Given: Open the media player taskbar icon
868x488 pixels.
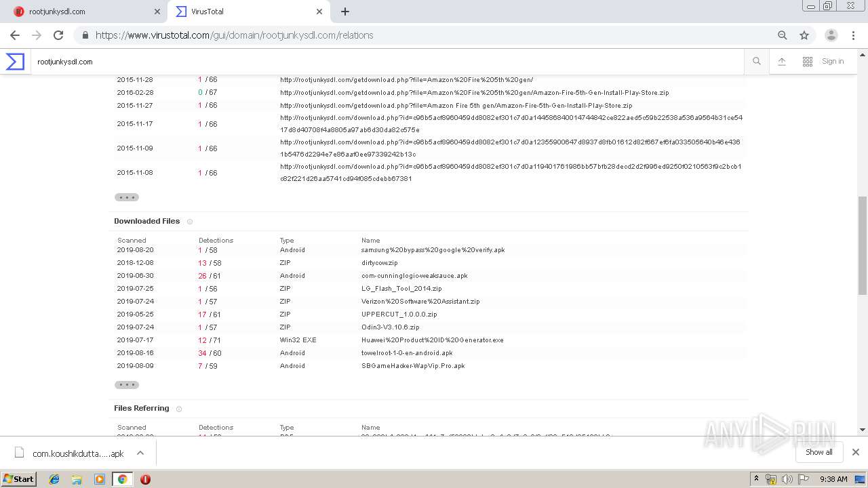Looking at the screenshot, I should [100, 479].
